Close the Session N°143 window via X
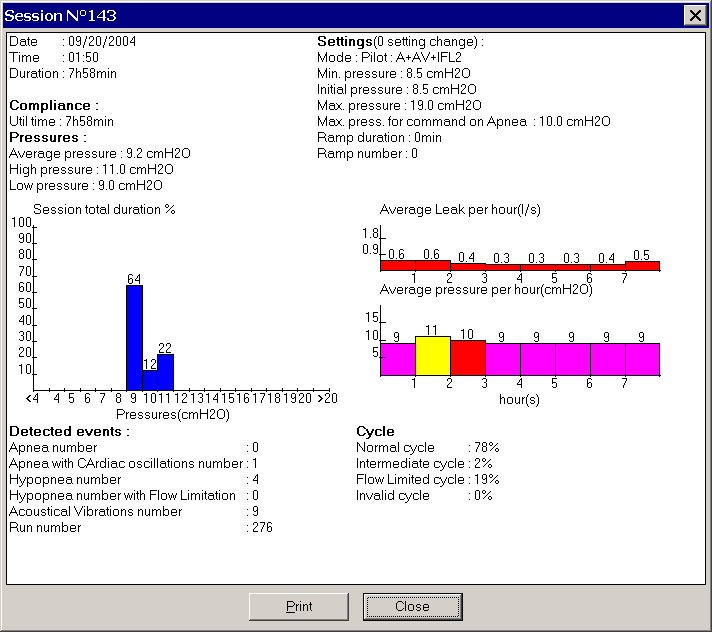Viewport: 712px width, 632px height. pos(694,15)
